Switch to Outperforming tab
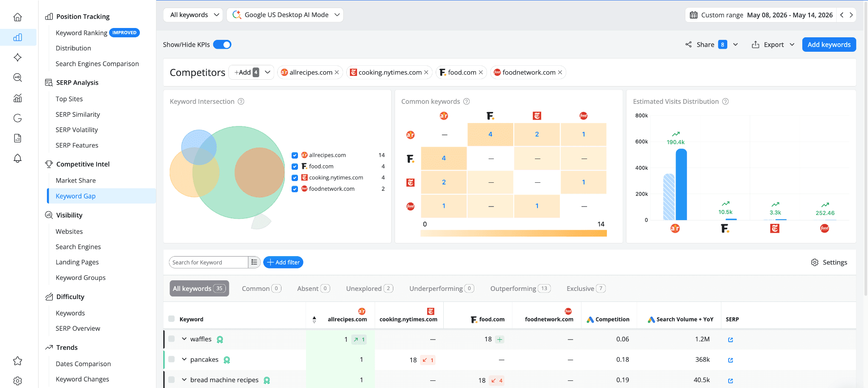This screenshot has width=868, height=388. (520, 288)
